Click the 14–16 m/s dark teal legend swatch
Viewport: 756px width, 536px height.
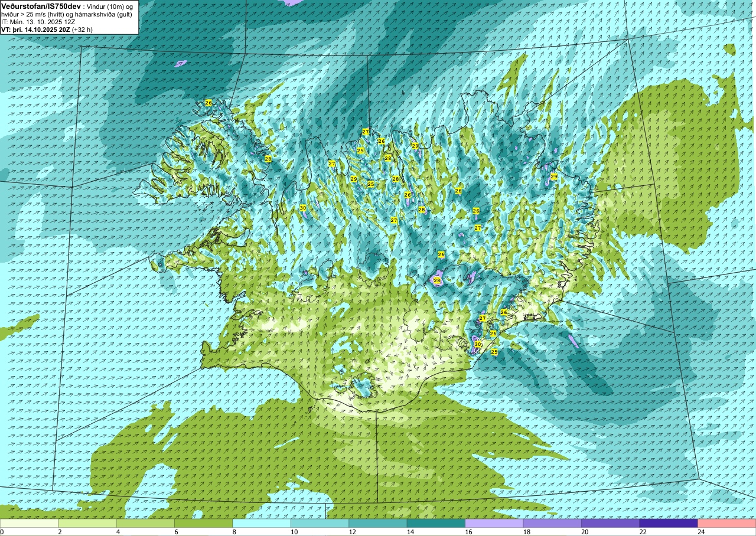point(436,523)
